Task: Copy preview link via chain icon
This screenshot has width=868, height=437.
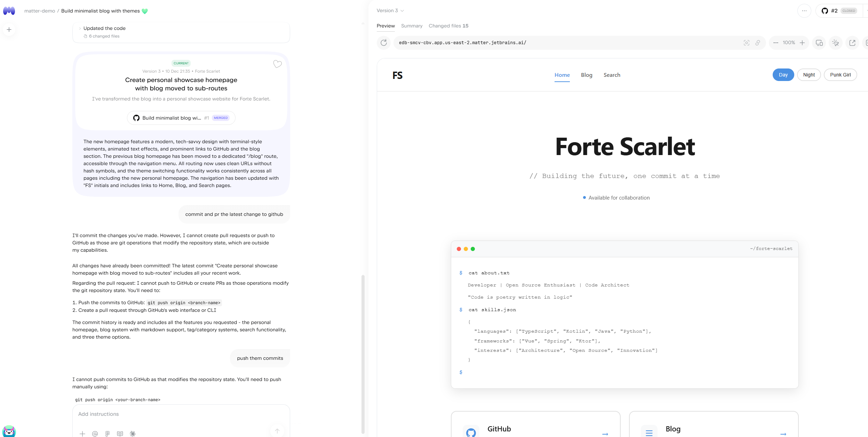Action: pyautogui.click(x=757, y=43)
